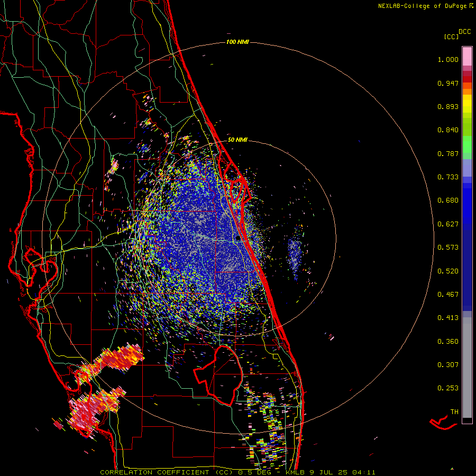Image resolution: width=476 pixels, height=476 pixels.
Task: Click the TH label at color bar bottom
Action: point(454,412)
